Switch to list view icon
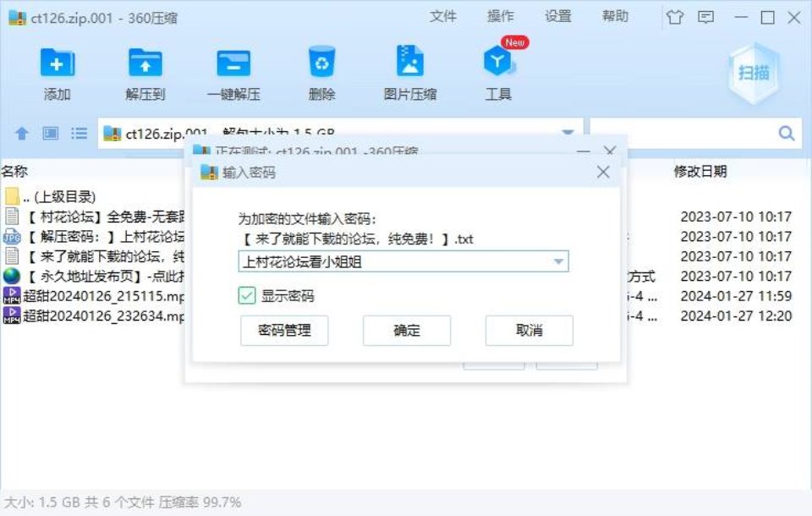This screenshot has width=812, height=516. tap(79, 134)
